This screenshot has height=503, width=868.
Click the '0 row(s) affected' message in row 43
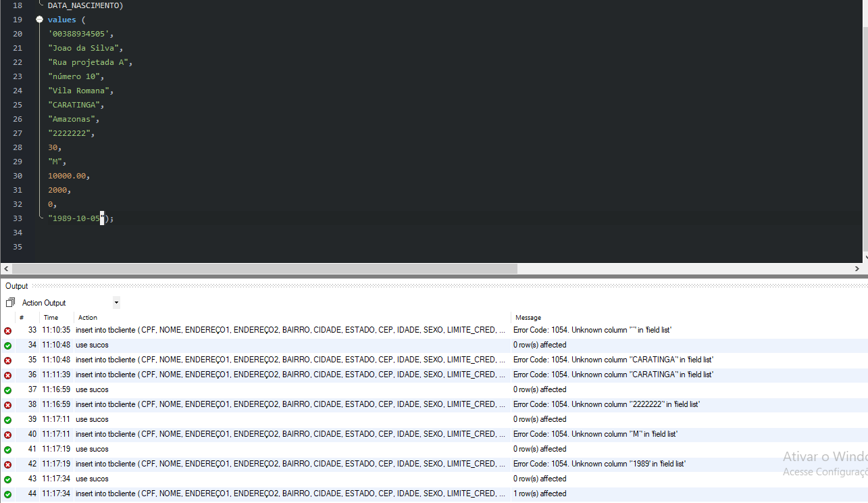(540, 479)
